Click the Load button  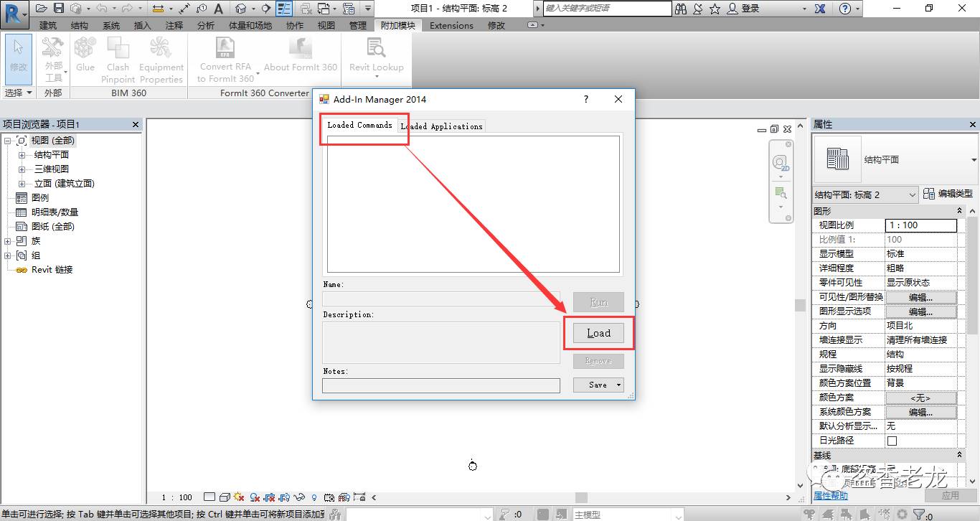click(598, 333)
